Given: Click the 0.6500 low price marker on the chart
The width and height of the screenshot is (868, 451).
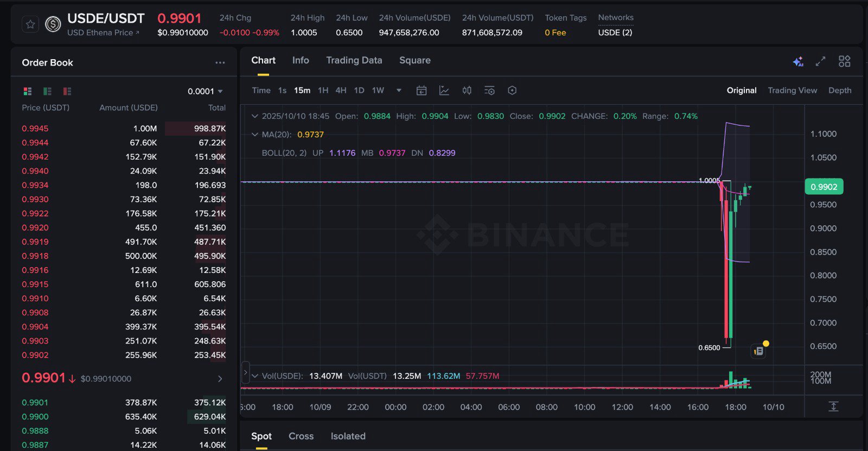Looking at the screenshot, I should 709,348.
